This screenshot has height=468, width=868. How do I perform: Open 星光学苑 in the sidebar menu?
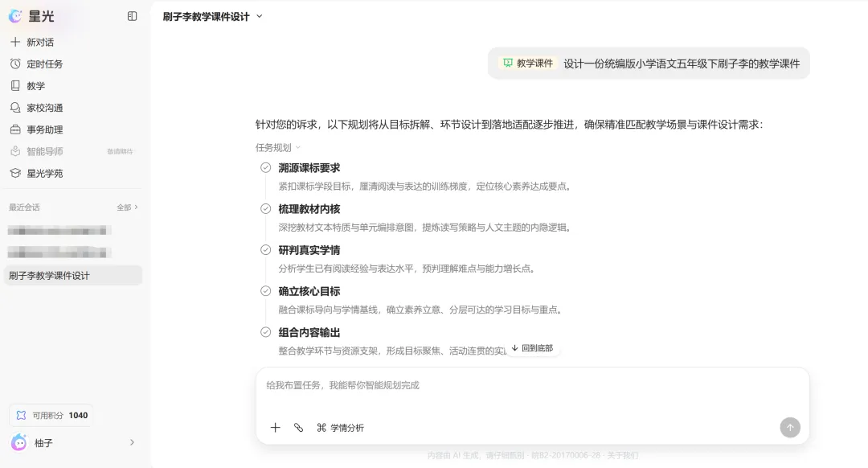[36, 174]
